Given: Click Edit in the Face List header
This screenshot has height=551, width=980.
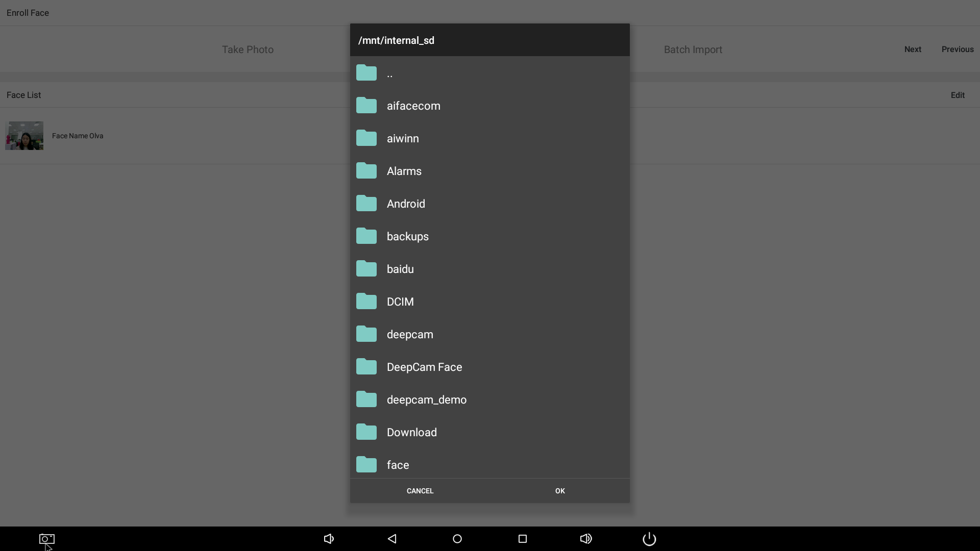Looking at the screenshot, I should point(958,95).
